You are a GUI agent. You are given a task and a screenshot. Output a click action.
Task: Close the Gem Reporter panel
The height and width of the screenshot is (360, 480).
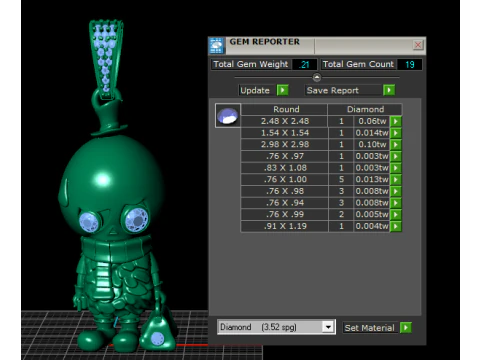tap(418, 45)
